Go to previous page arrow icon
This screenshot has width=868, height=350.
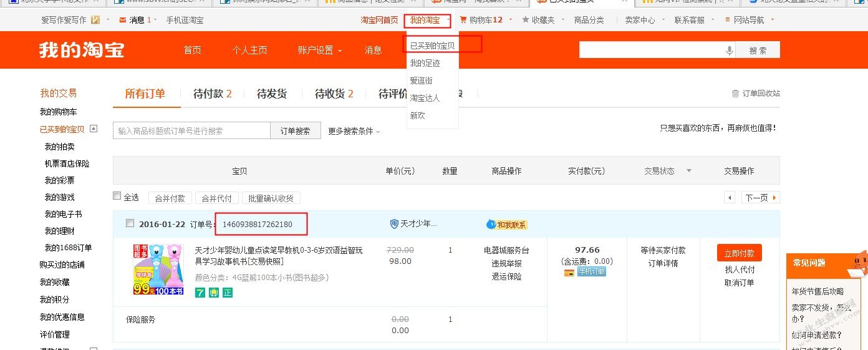730,198
